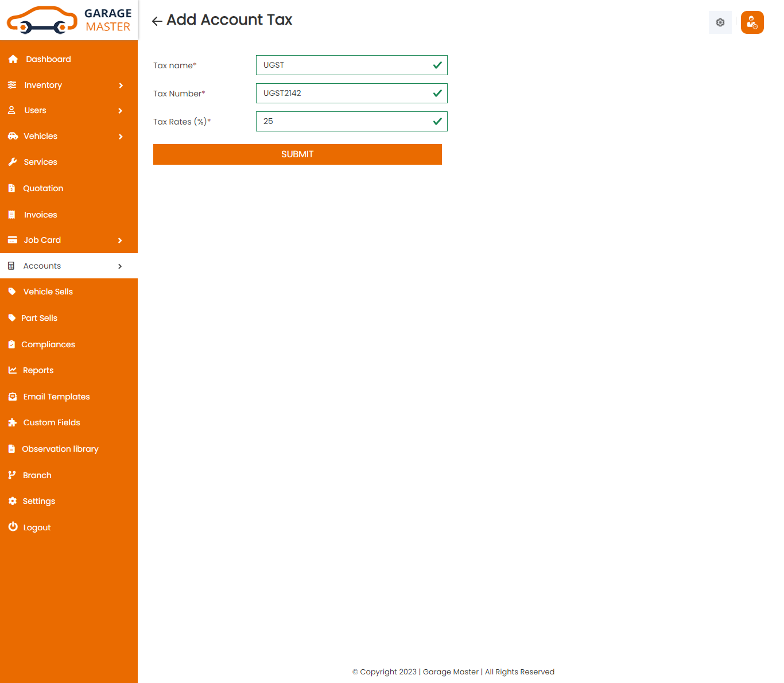
Task: Click the Reports chart icon
Action: pos(13,370)
